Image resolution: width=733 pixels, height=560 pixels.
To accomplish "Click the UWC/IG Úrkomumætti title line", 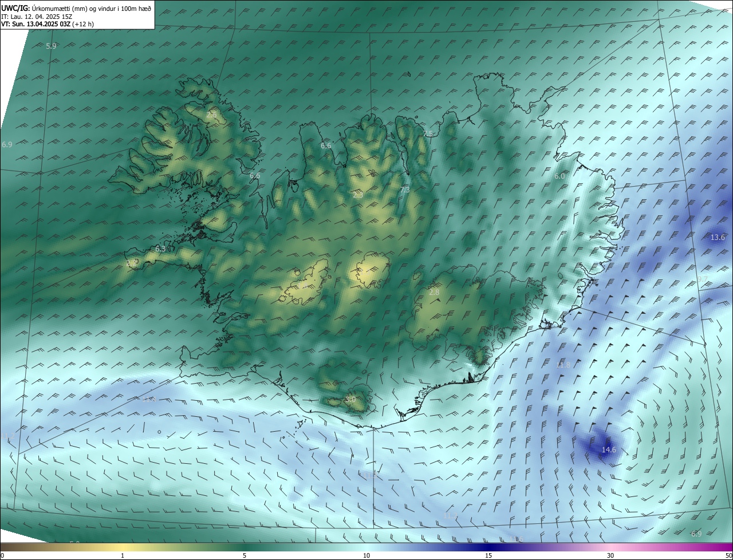I will pos(76,8).
